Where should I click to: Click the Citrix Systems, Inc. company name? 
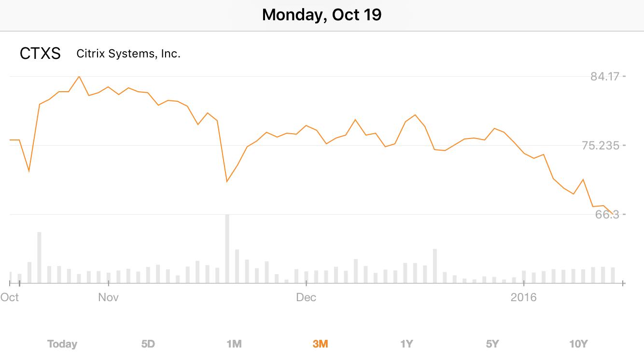click(x=128, y=54)
